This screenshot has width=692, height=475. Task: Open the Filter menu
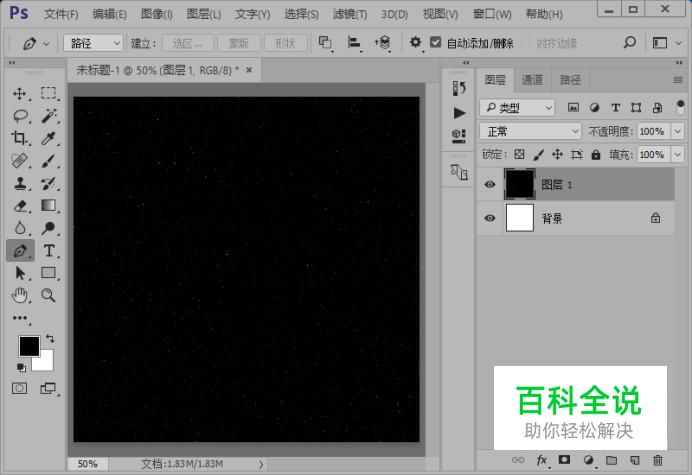350,15
